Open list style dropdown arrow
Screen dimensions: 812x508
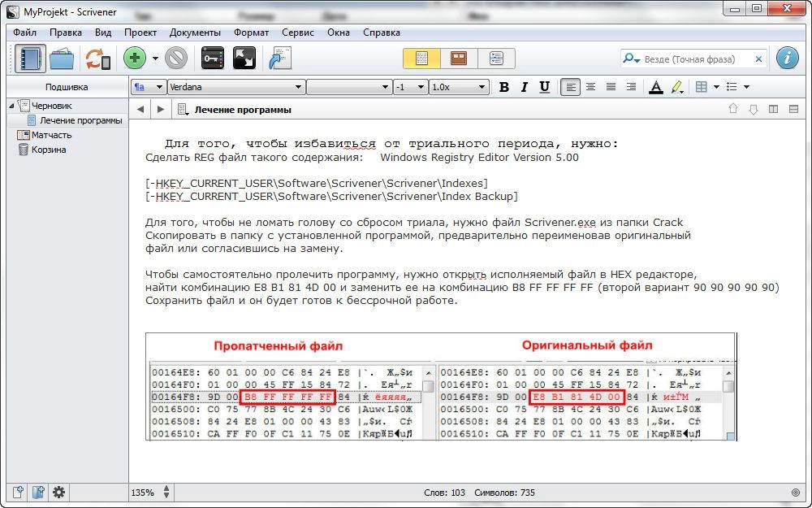747,87
